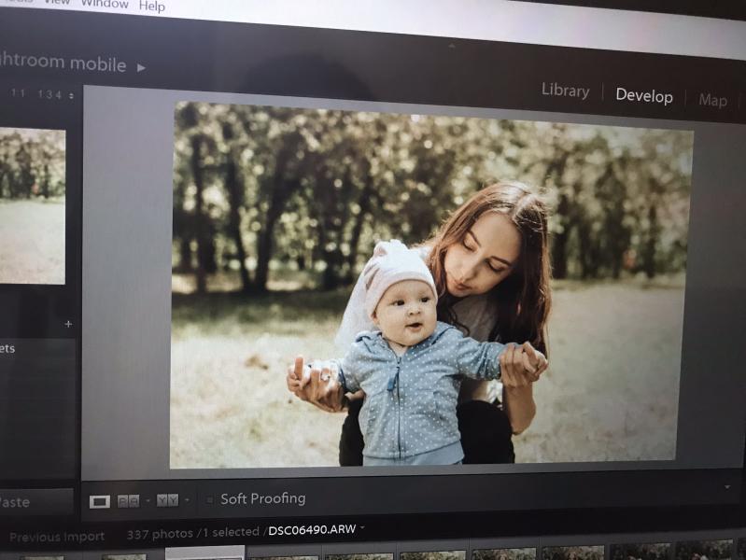Switch to the Map module
The image size is (746, 560).
[712, 100]
